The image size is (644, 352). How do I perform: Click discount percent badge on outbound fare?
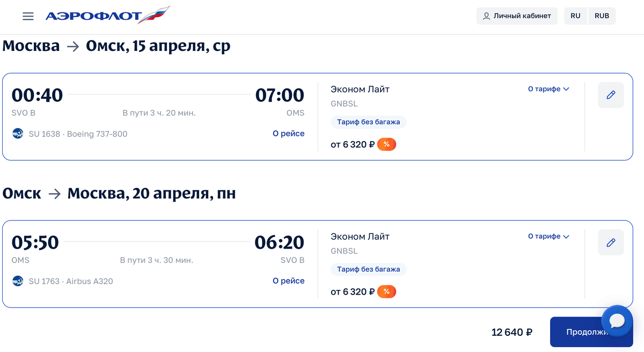[x=386, y=144]
